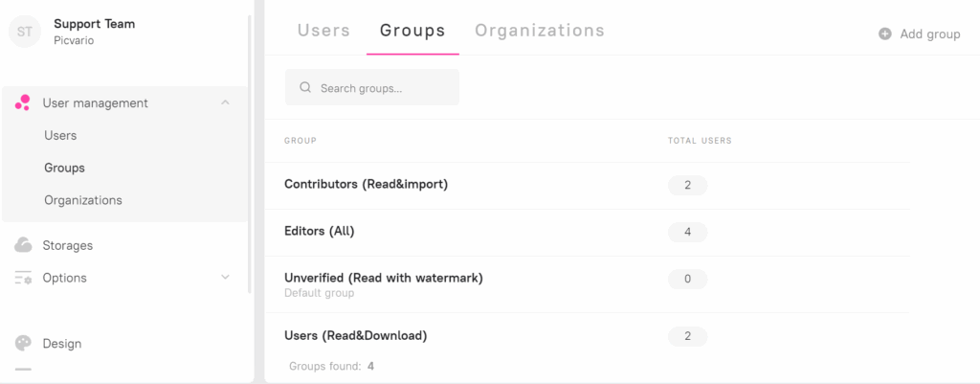Viewport: 980px width, 384px height.
Task: Click the user count badge for Unverified
Action: [687, 279]
